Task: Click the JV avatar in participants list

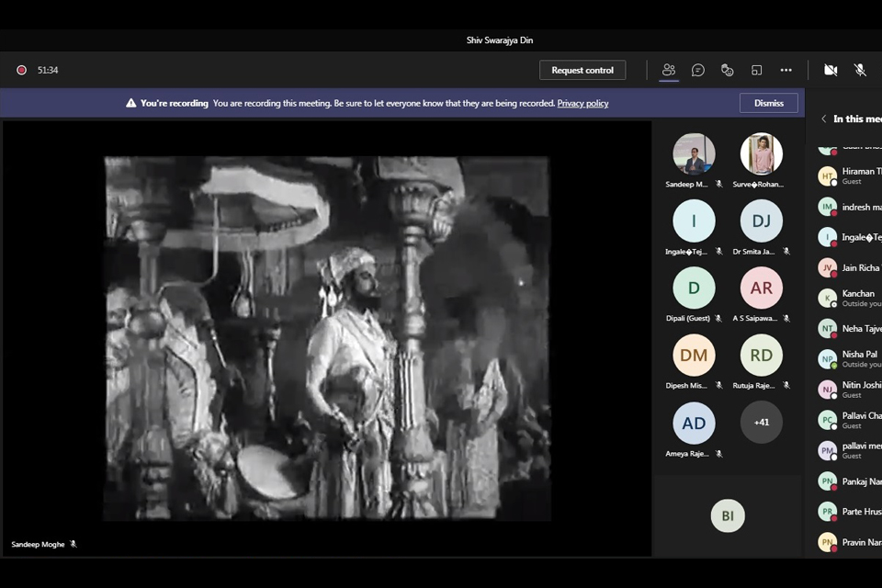Action: pyautogui.click(x=827, y=267)
